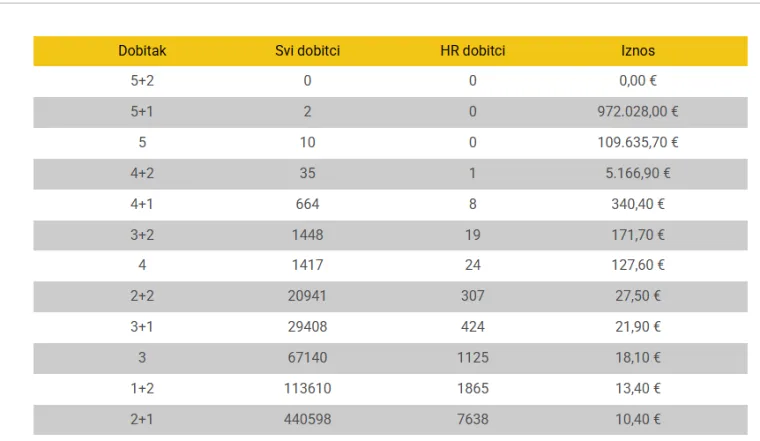Select the 5.166,90 € amount
The height and width of the screenshot is (441, 760).
pyautogui.click(x=638, y=173)
